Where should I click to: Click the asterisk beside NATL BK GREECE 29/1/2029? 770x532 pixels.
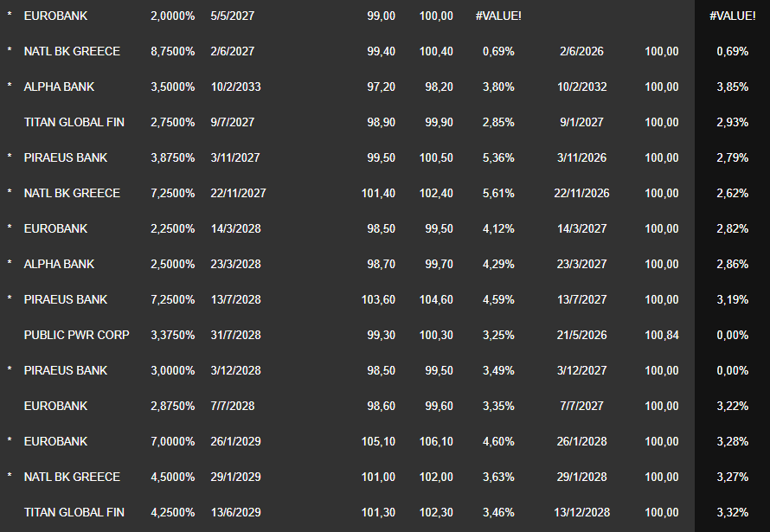[10, 475]
